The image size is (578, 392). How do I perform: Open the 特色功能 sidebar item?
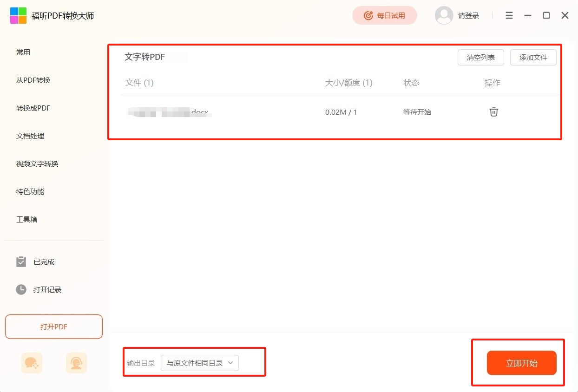point(30,192)
